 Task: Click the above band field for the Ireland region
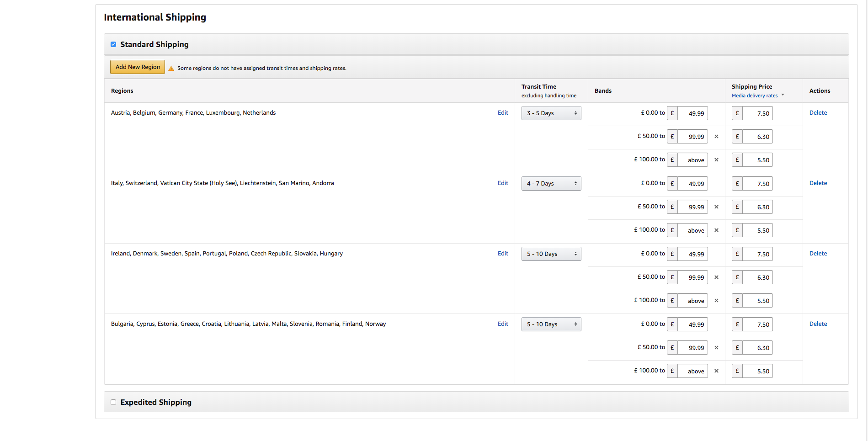click(x=692, y=301)
